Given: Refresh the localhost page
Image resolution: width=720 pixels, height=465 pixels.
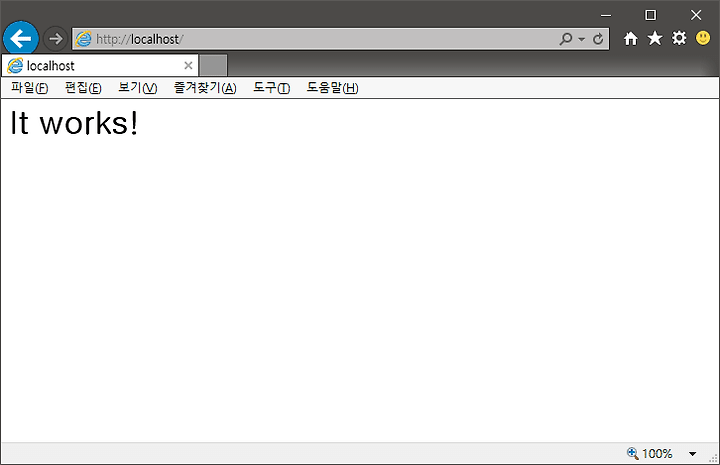Looking at the screenshot, I should 598,39.
